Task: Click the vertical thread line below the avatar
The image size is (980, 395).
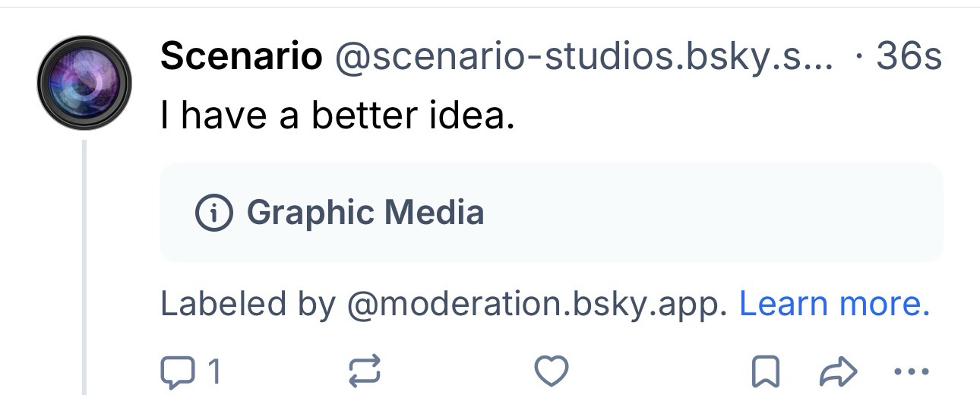Action: pos(85,266)
